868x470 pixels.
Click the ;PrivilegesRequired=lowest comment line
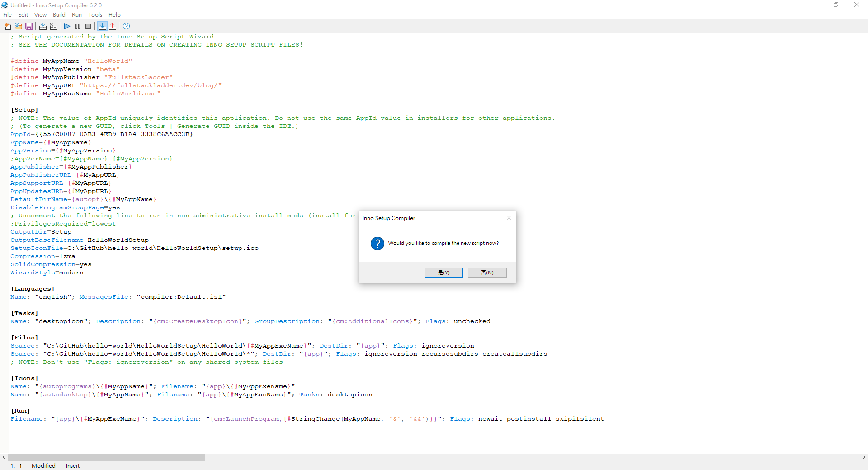(x=63, y=224)
